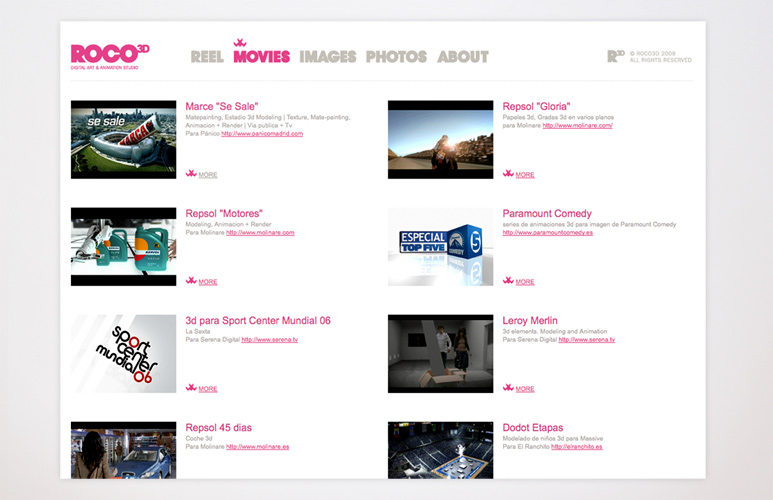
Task: Open Marce "Se Sale" stadium thumbnail
Action: point(123,140)
